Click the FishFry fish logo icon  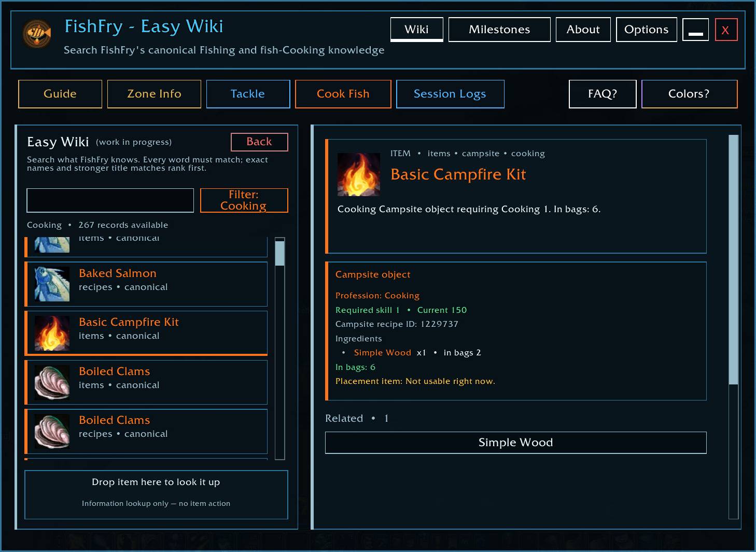coord(37,34)
